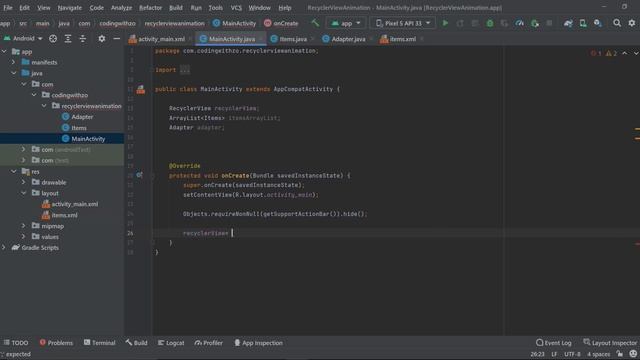The image size is (640, 360).
Task: Open the Layout Inspector
Action: [x=610, y=343]
